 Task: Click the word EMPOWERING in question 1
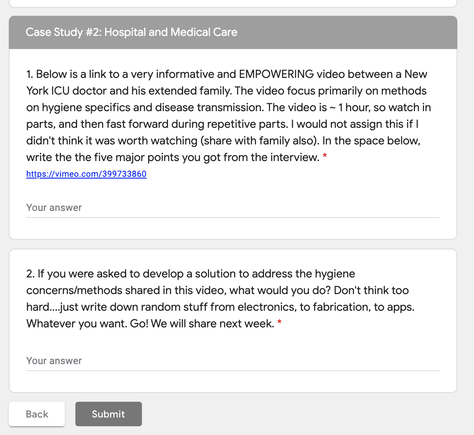(276, 74)
